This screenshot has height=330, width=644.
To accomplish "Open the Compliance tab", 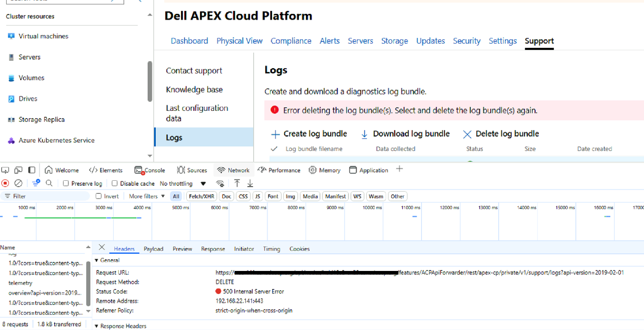I will point(291,41).
